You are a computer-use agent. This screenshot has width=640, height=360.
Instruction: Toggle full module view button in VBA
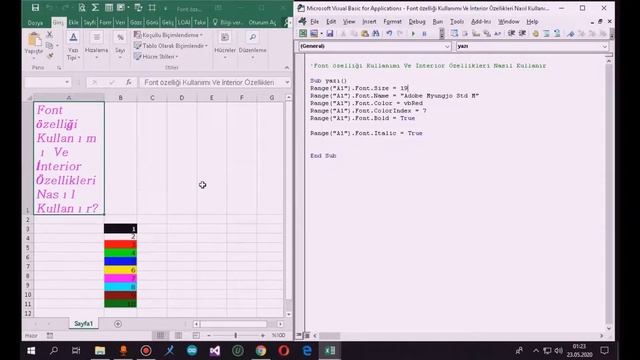(307, 336)
